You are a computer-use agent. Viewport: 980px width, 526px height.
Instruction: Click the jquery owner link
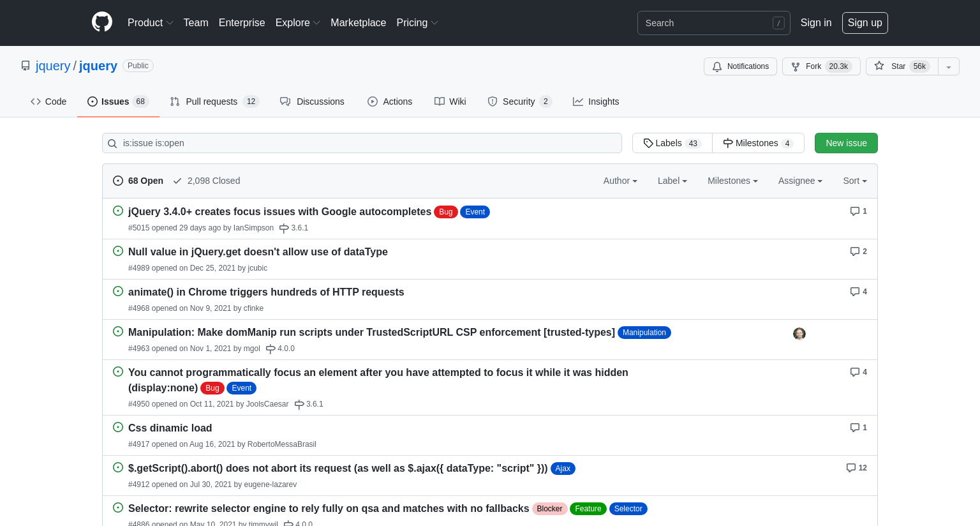click(53, 66)
